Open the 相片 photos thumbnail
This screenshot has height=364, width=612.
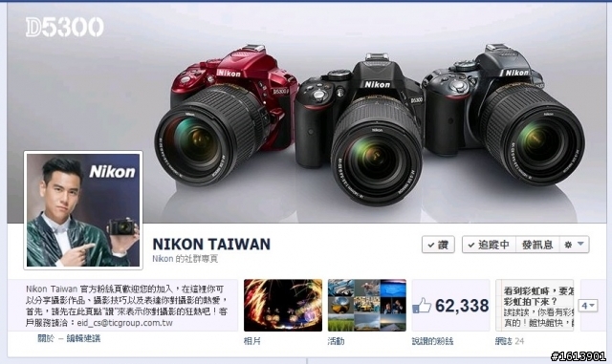pyautogui.click(x=283, y=305)
